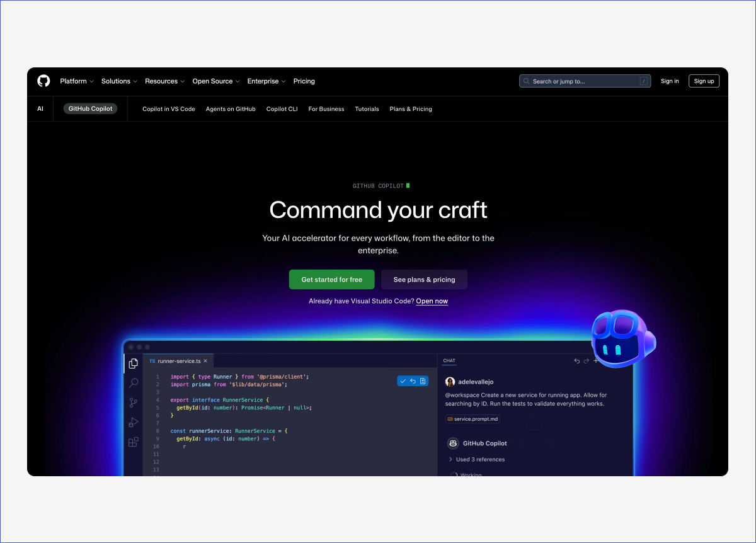Accept changes with the checkmark icon
Image resolution: width=756 pixels, height=543 pixels.
[403, 380]
